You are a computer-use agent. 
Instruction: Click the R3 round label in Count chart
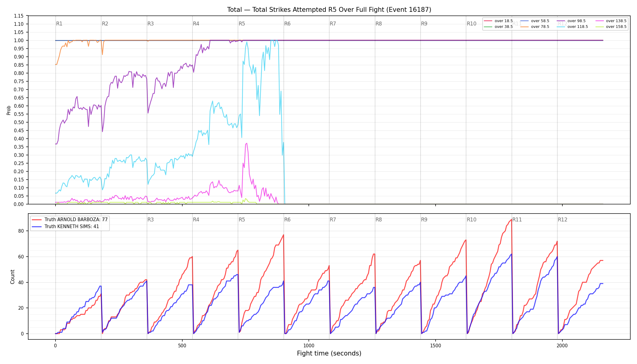click(x=150, y=220)
